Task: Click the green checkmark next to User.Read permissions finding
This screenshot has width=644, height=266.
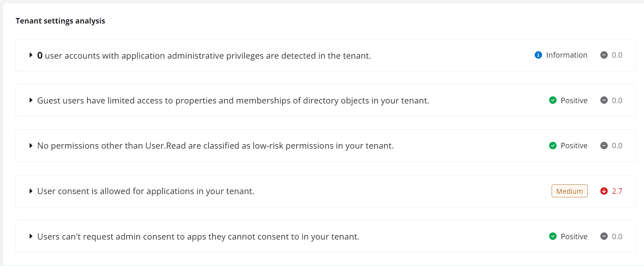Action: 553,146
